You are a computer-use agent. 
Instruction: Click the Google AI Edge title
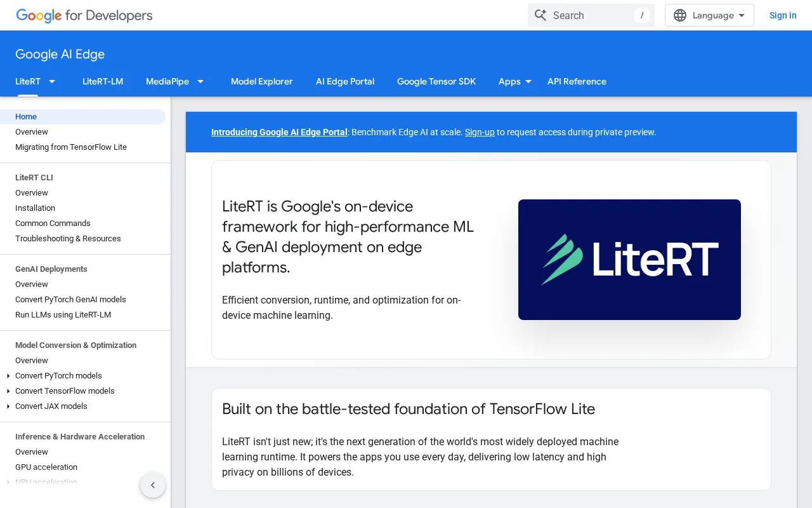pos(60,54)
